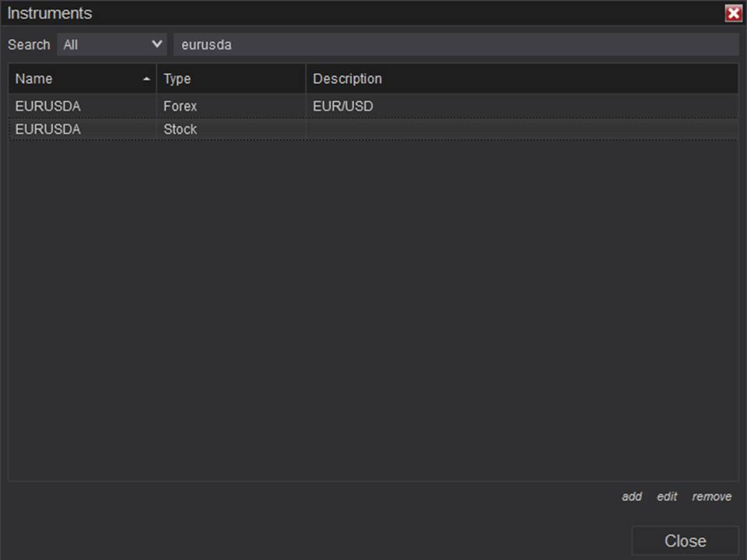Click the add instrument link
747x560 pixels.
coord(632,497)
